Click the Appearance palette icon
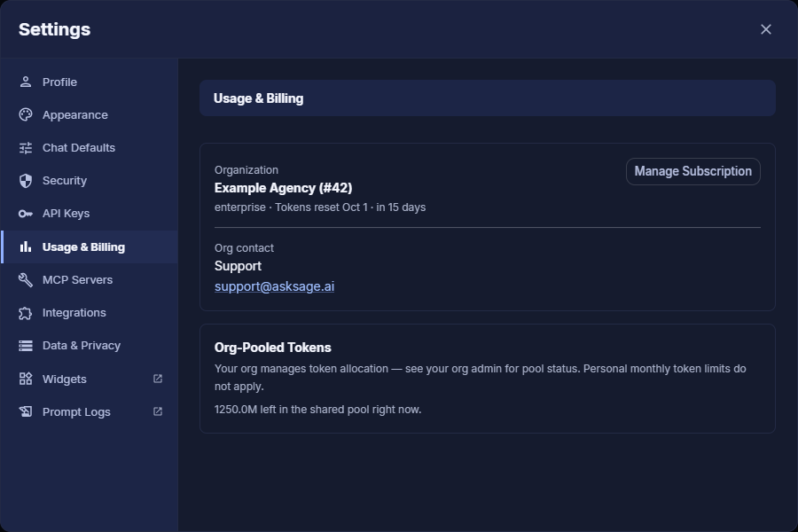Viewport: 798px width, 532px height. coord(26,114)
